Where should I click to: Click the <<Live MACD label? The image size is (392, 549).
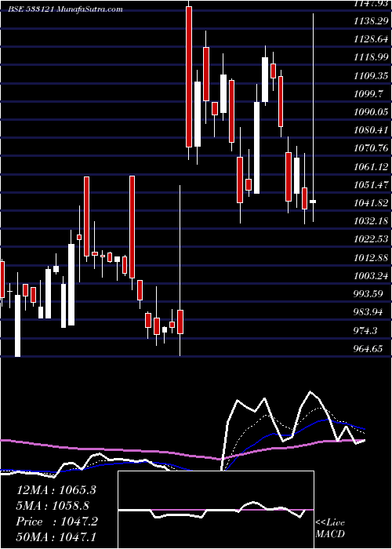[330, 528]
